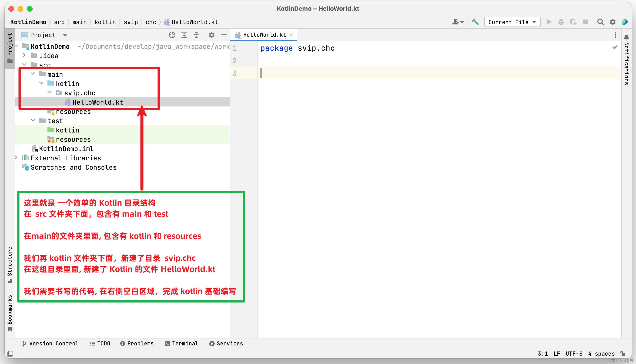The width and height of the screenshot is (636, 364).
Task: Select HelloWorld.kt in the project tree
Action: pos(123,102)
